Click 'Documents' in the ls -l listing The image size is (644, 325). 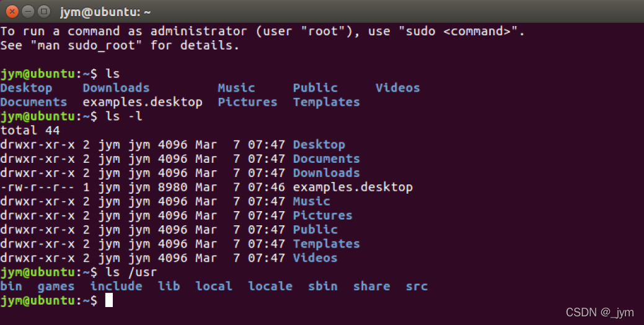327,159
